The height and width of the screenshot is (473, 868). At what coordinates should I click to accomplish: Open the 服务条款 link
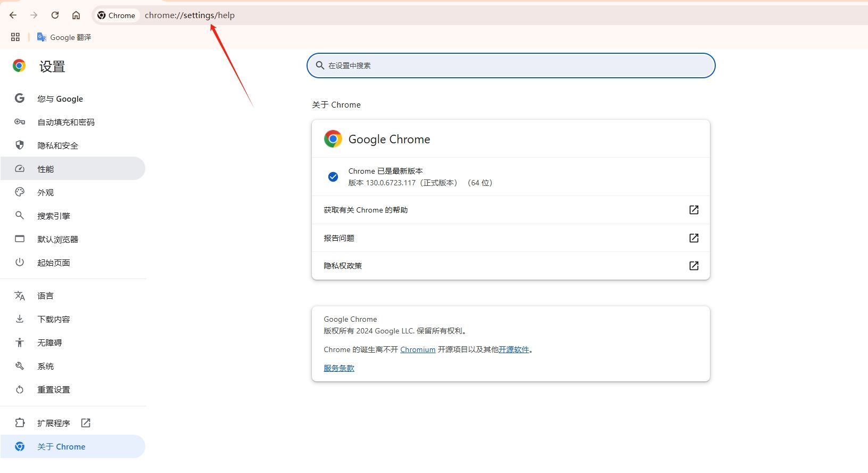pyautogui.click(x=339, y=368)
